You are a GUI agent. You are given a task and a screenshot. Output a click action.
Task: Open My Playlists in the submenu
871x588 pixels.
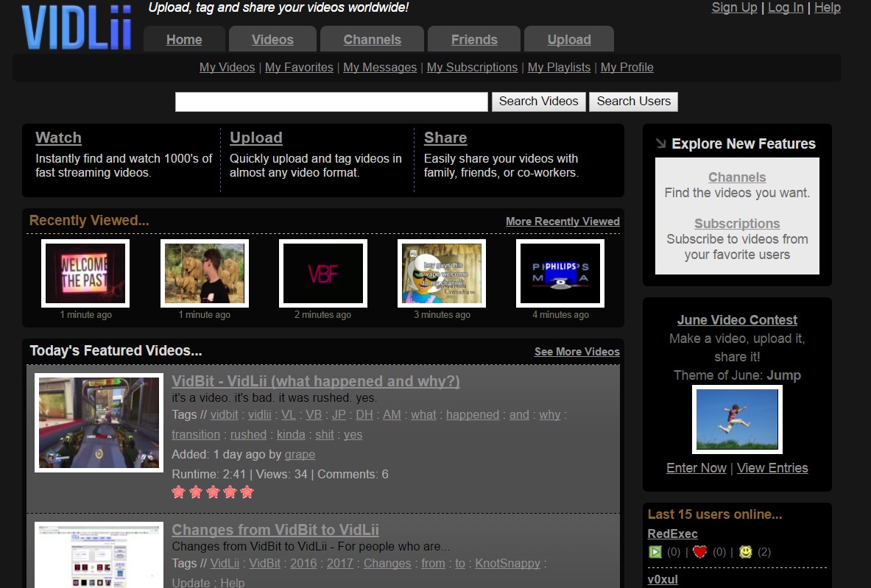coord(559,67)
